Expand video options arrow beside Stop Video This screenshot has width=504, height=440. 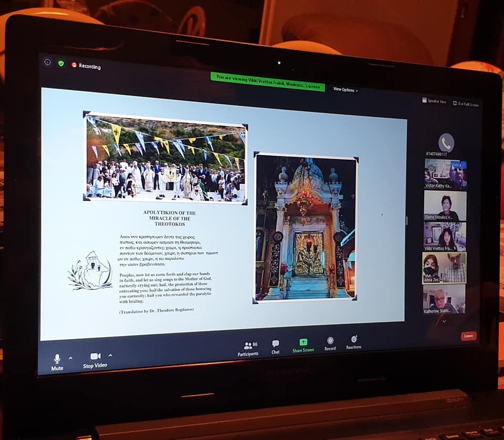[110, 355]
